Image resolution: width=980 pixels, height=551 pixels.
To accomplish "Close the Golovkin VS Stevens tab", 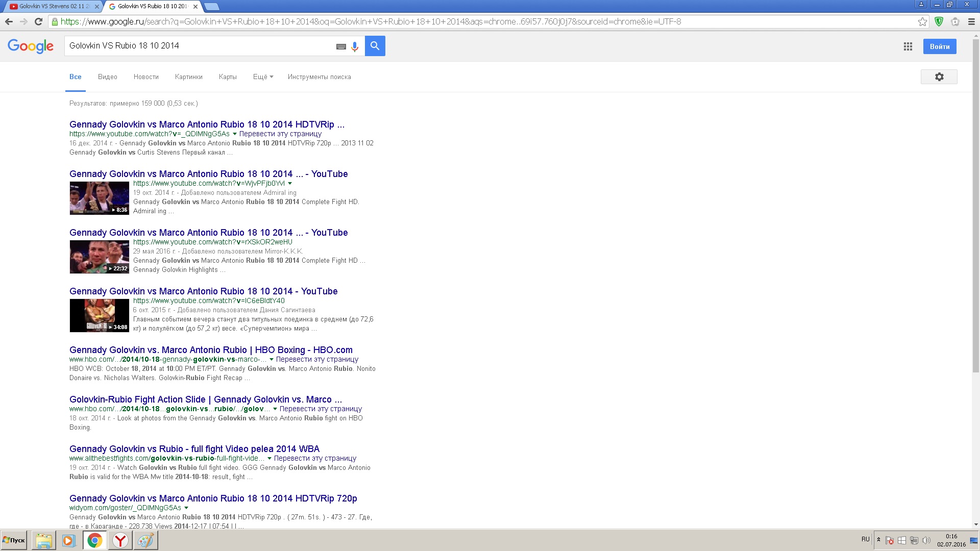I will point(97,7).
